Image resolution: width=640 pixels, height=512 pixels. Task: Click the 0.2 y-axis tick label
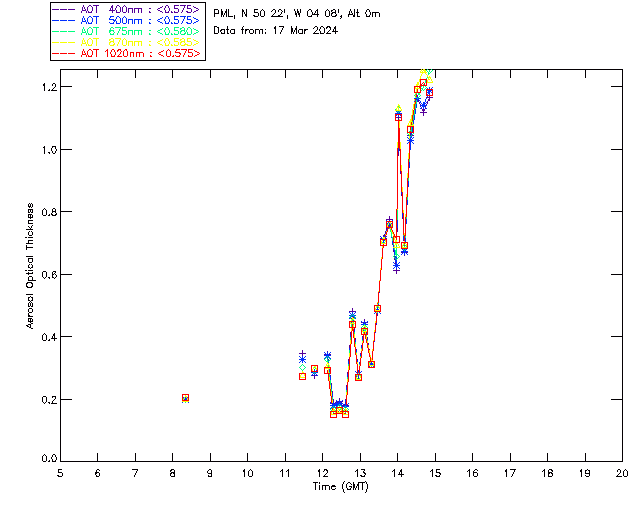[48, 400]
